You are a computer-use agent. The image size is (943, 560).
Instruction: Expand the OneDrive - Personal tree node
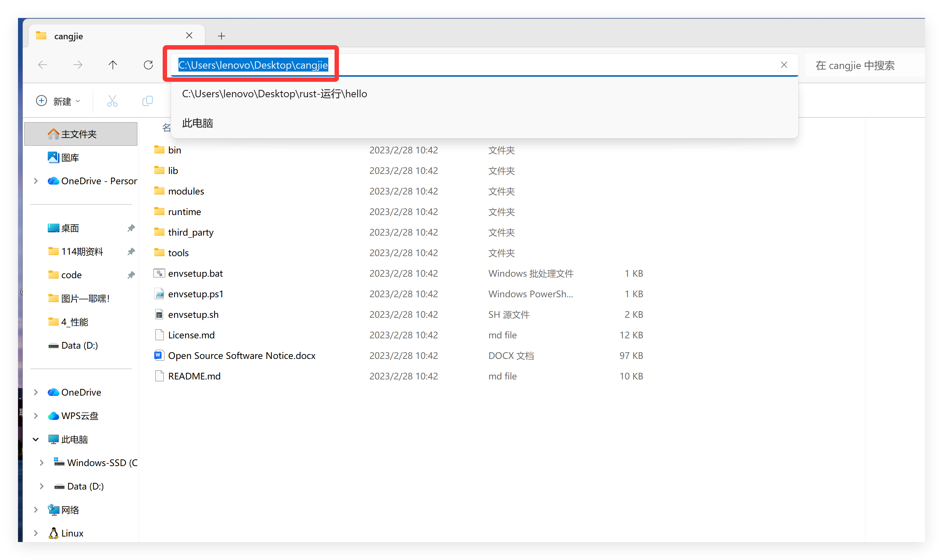point(36,181)
